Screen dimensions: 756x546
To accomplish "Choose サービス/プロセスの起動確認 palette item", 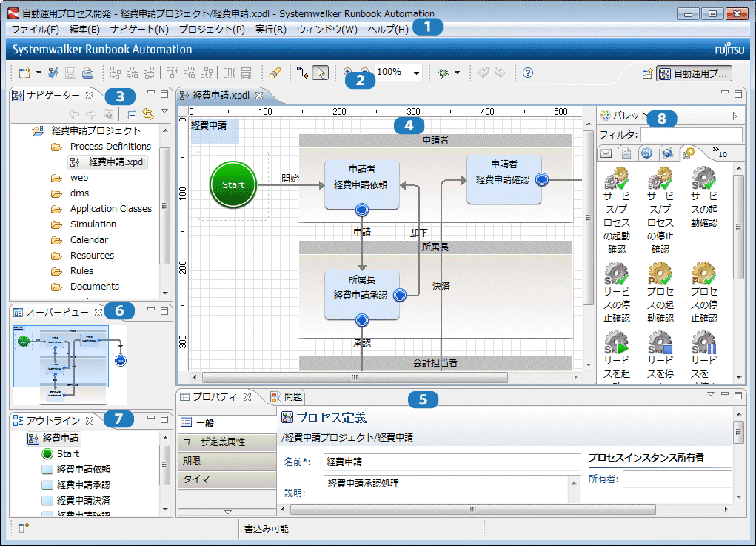I will (617, 210).
